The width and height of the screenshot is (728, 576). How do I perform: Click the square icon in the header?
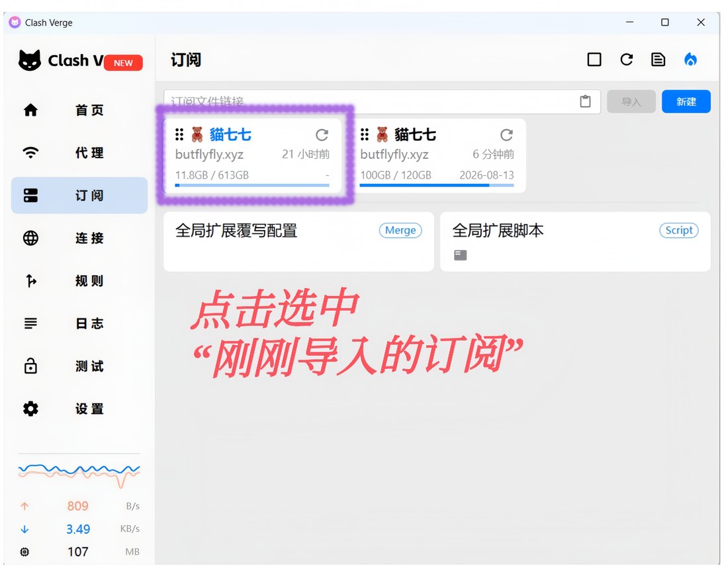pyautogui.click(x=594, y=60)
